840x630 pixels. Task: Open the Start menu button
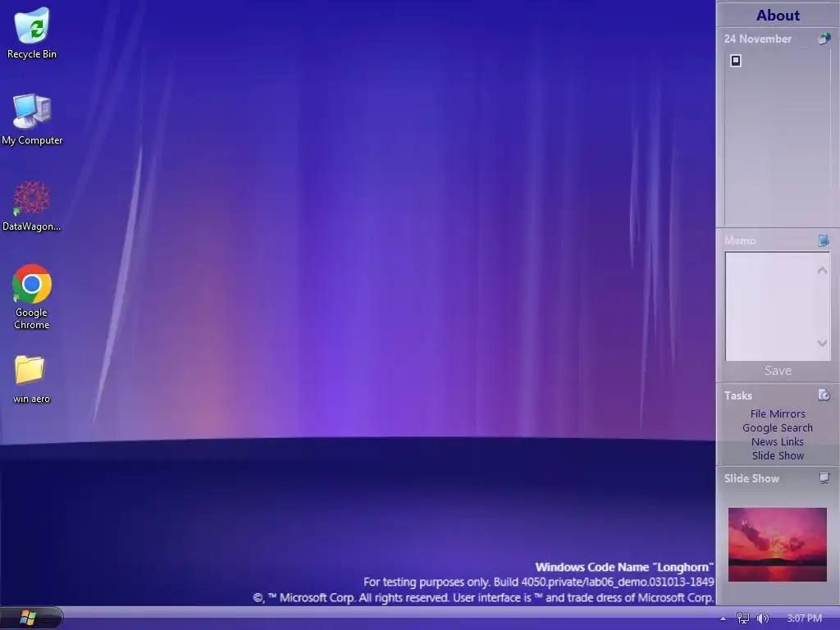pos(29,618)
